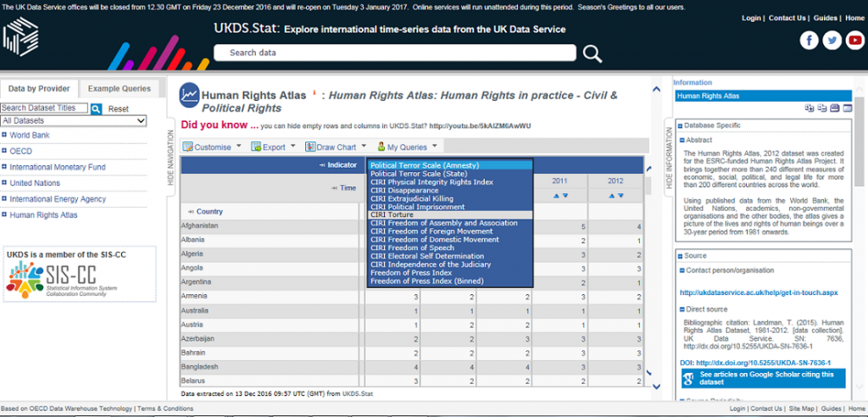868x417 pixels.
Task: Click the My Queries user icon
Action: tap(381, 147)
